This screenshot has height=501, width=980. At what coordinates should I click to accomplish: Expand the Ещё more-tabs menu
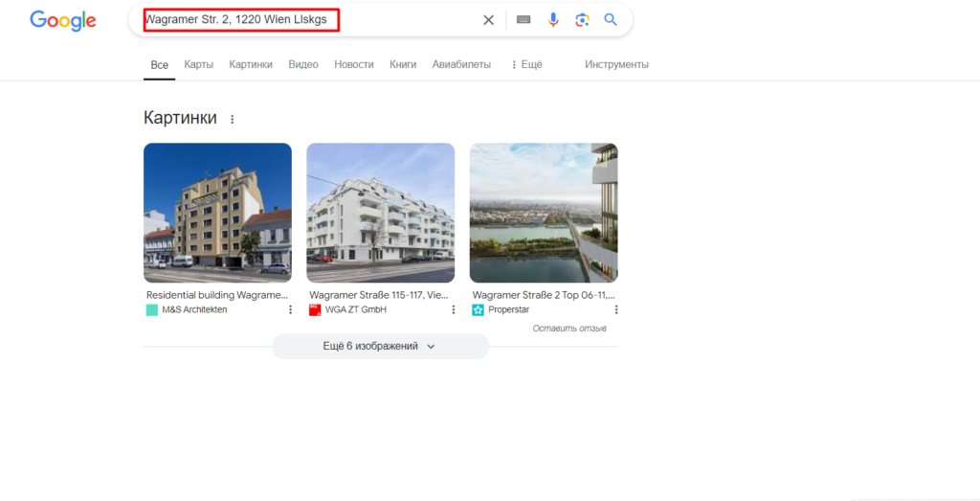click(527, 64)
